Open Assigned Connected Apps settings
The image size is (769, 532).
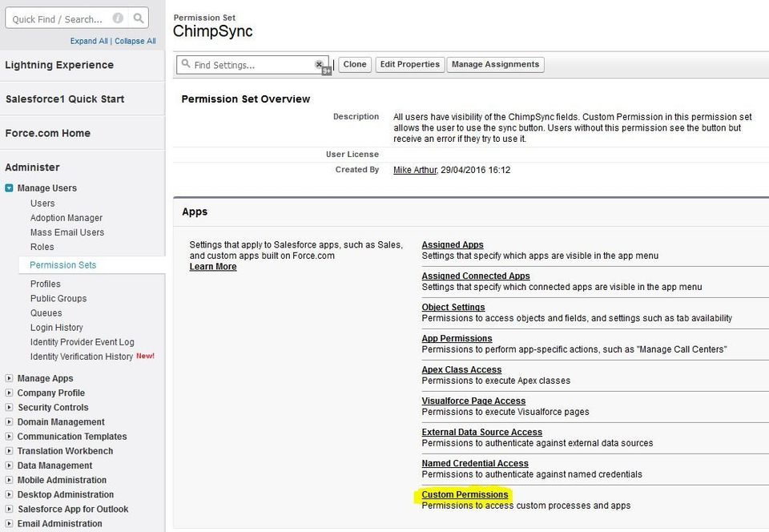[476, 276]
